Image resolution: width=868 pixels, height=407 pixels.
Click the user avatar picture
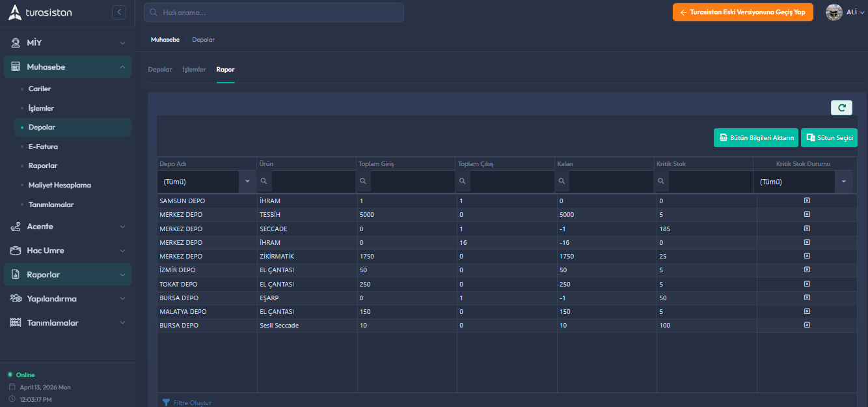click(834, 12)
